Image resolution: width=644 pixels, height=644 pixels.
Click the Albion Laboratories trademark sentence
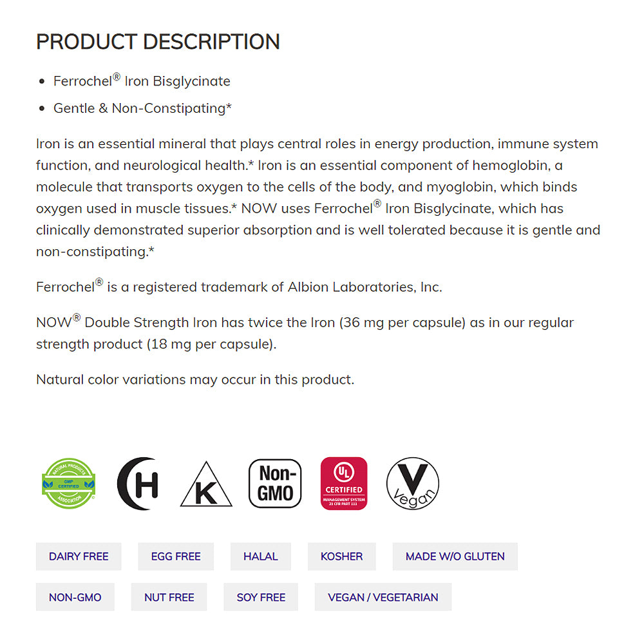coord(239,287)
